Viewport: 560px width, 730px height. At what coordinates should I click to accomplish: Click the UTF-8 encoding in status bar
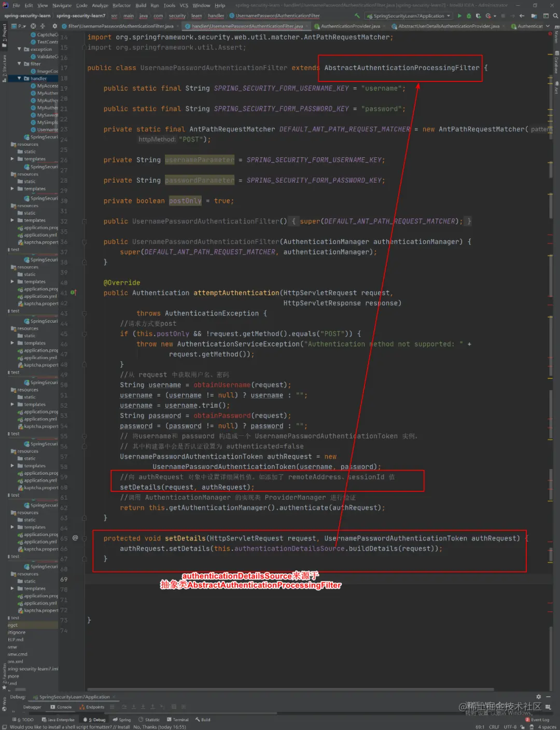point(510,727)
